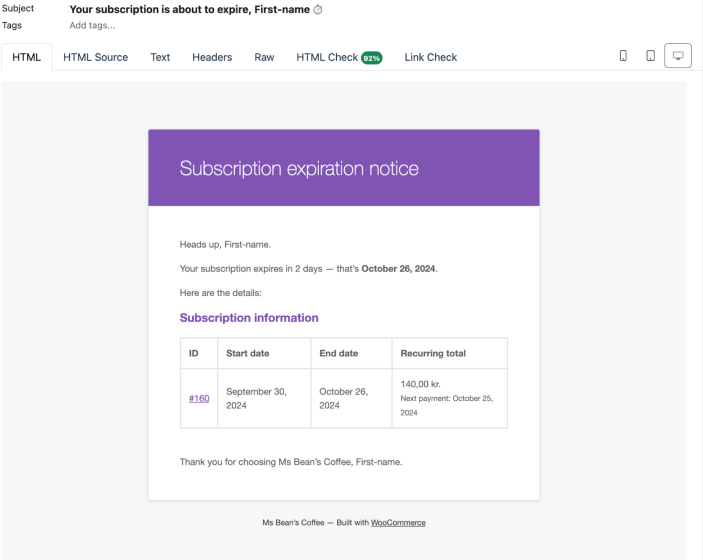Show the Headers tab
The image size is (703, 560).
point(212,57)
